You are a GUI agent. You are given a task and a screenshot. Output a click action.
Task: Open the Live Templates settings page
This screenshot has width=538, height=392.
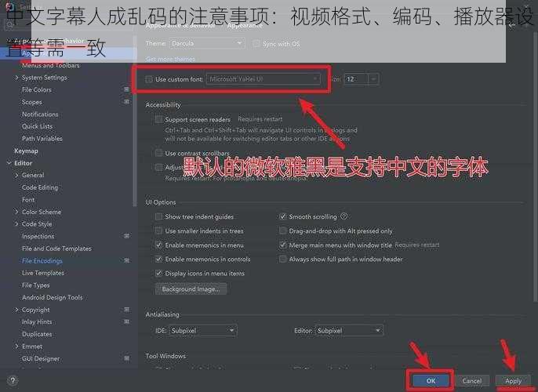[43, 273]
